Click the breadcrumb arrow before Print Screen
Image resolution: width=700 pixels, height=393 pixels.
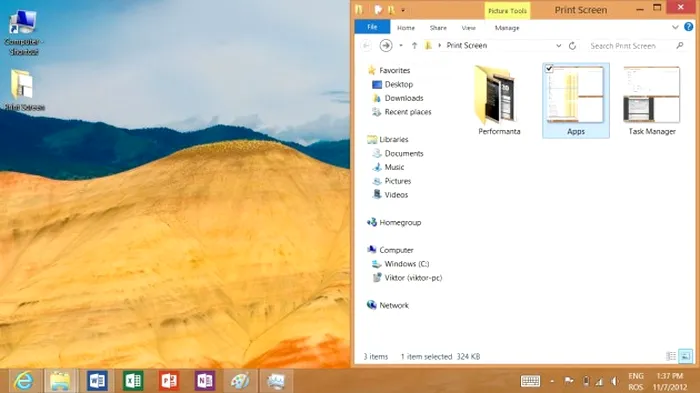[x=439, y=46]
